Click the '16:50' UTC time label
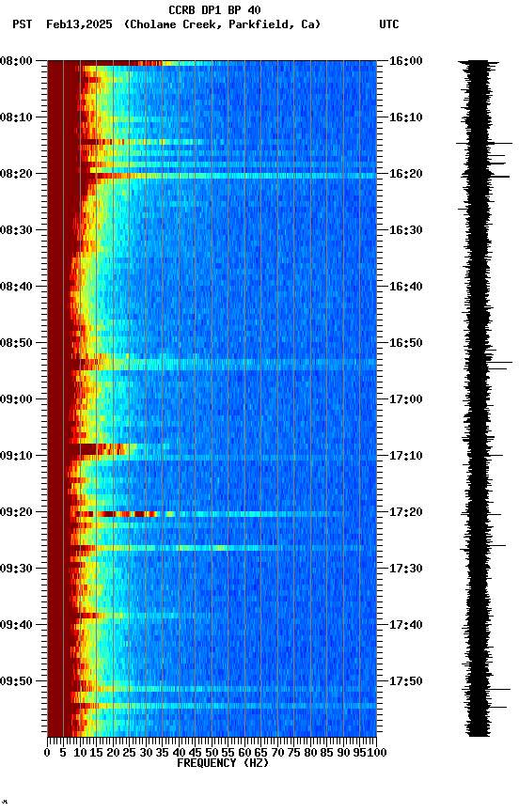Image resolution: width=519 pixels, height=812 pixels. 405,343
